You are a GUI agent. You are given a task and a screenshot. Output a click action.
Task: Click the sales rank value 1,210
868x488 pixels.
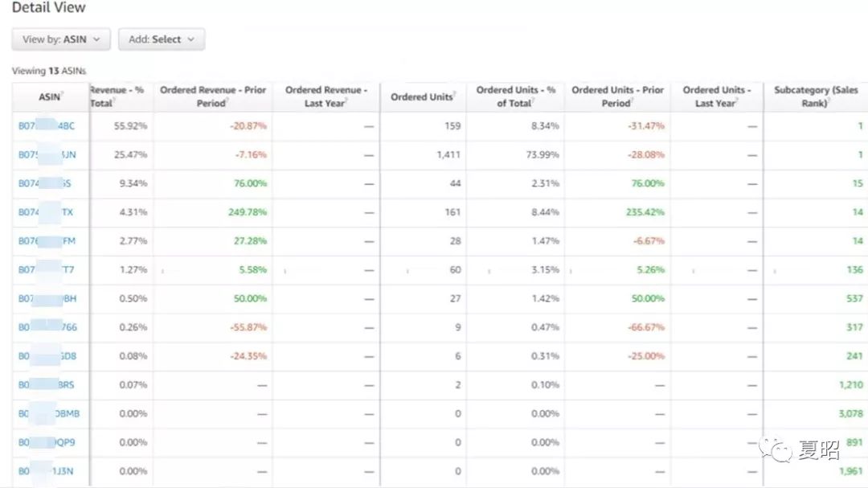[x=850, y=385]
